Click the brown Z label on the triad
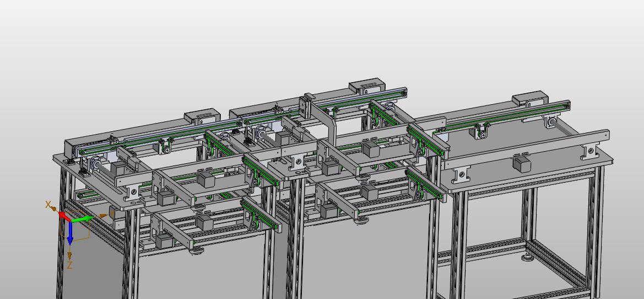This screenshot has height=299, width=644. (x=69, y=265)
